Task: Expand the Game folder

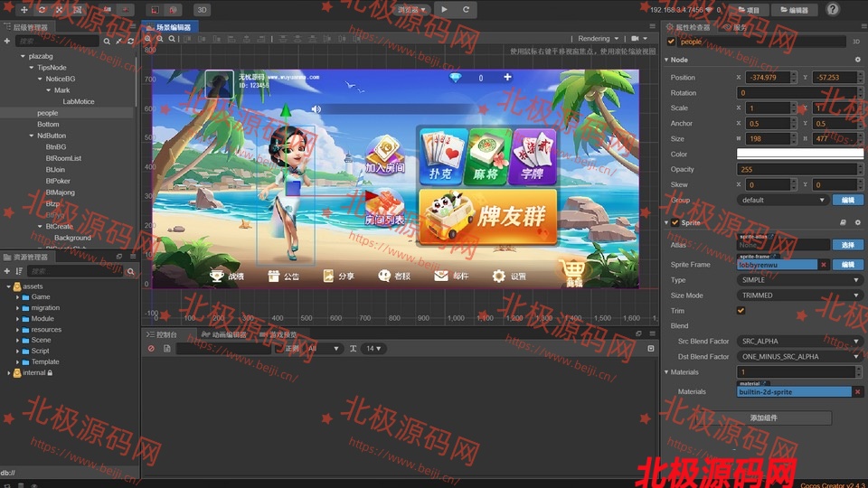Action: click(18, 297)
